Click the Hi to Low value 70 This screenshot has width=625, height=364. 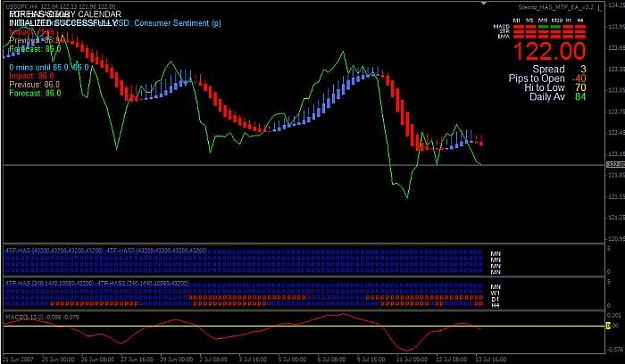pos(580,88)
